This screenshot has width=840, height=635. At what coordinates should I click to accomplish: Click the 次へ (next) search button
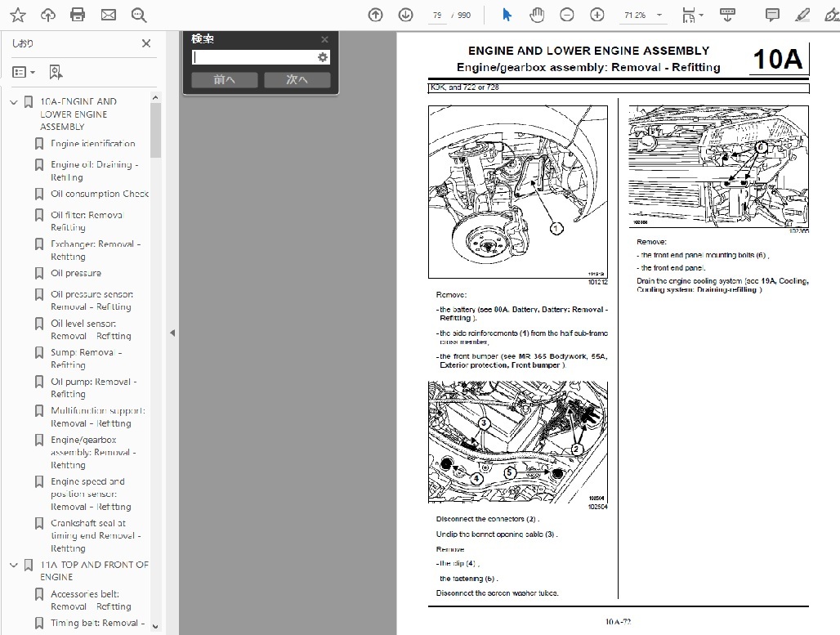pos(297,79)
